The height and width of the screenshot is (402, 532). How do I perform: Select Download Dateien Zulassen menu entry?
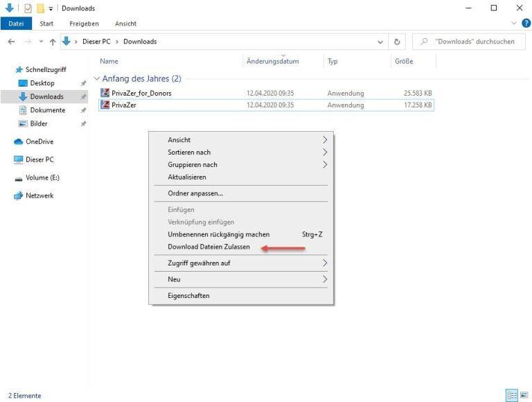point(209,247)
